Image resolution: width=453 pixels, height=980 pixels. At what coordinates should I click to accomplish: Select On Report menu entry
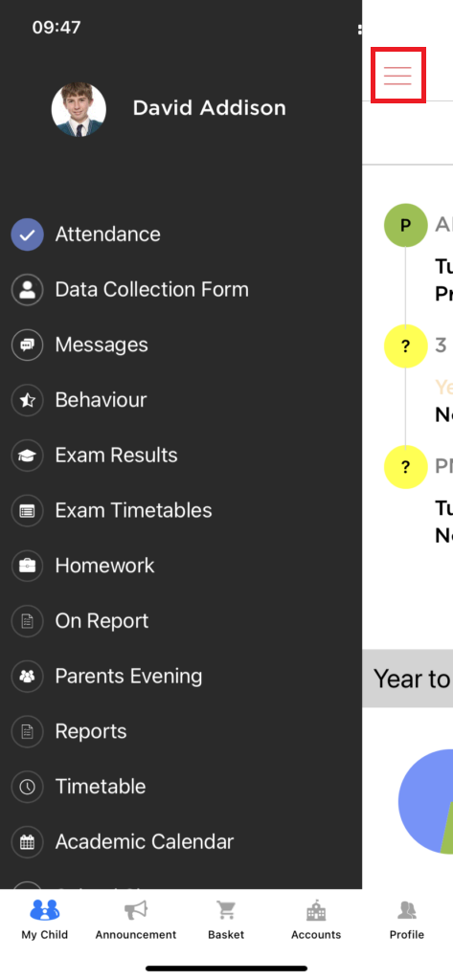[80, 621]
